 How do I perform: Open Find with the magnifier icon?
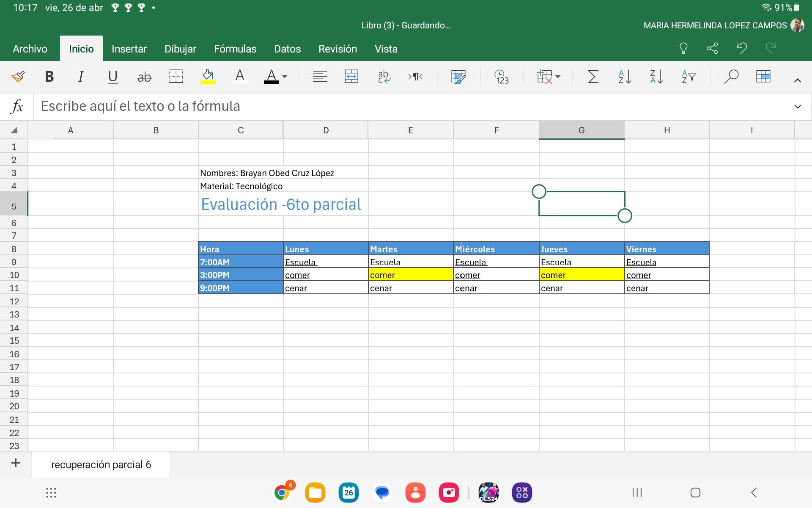pyautogui.click(x=731, y=77)
